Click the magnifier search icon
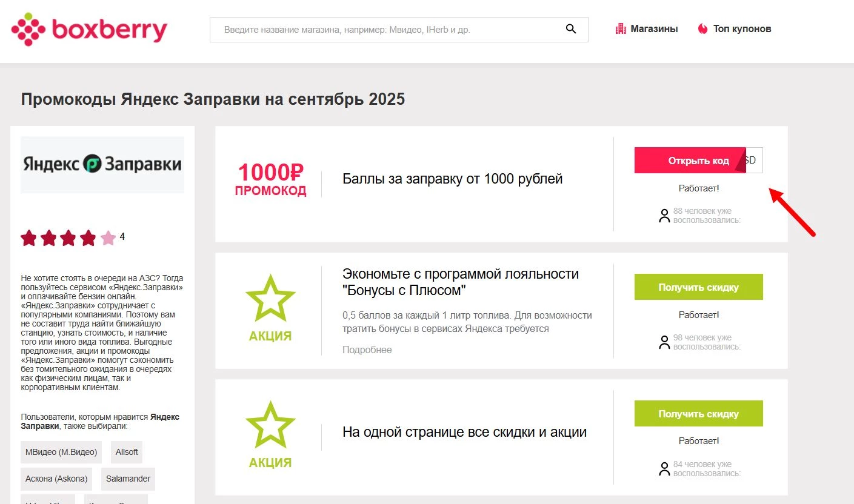This screenshot has height=504, width=854. point(570,28)
